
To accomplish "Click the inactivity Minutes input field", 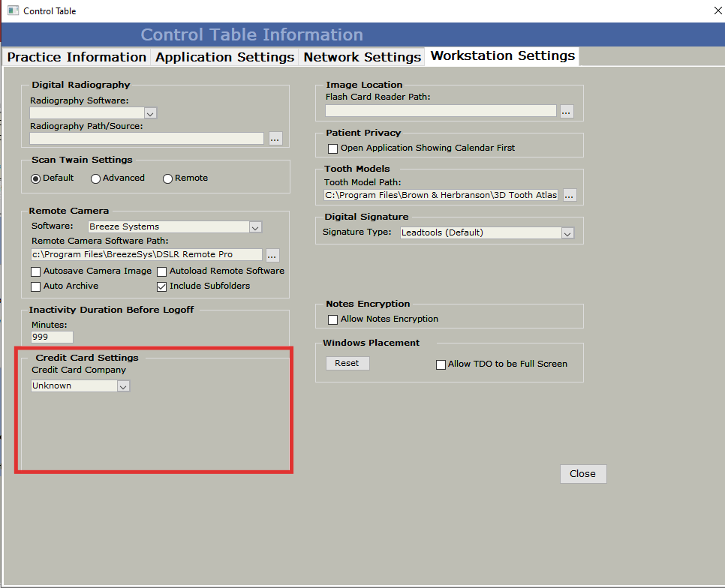I will pyautogui.click(x=52, y=337).
